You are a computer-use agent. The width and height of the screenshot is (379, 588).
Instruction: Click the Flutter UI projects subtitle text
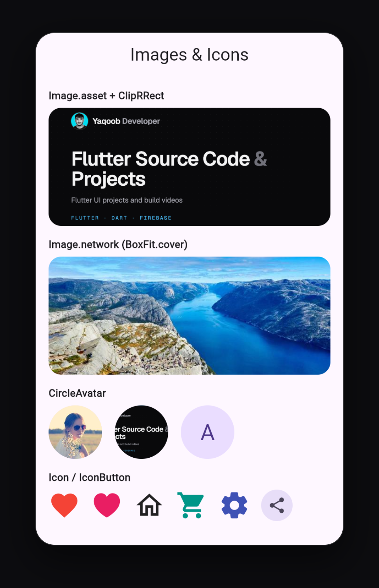click(127, 200)
